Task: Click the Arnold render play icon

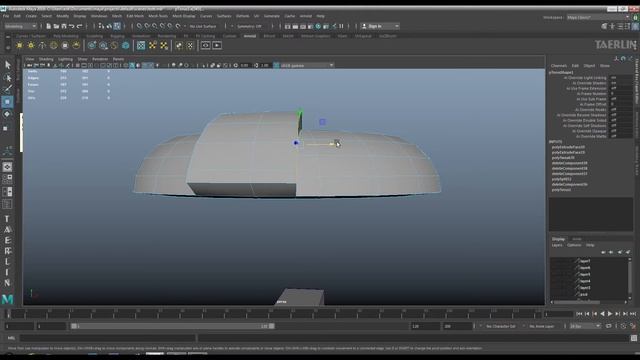Action: pyautogui.click(x=217, y=45)
